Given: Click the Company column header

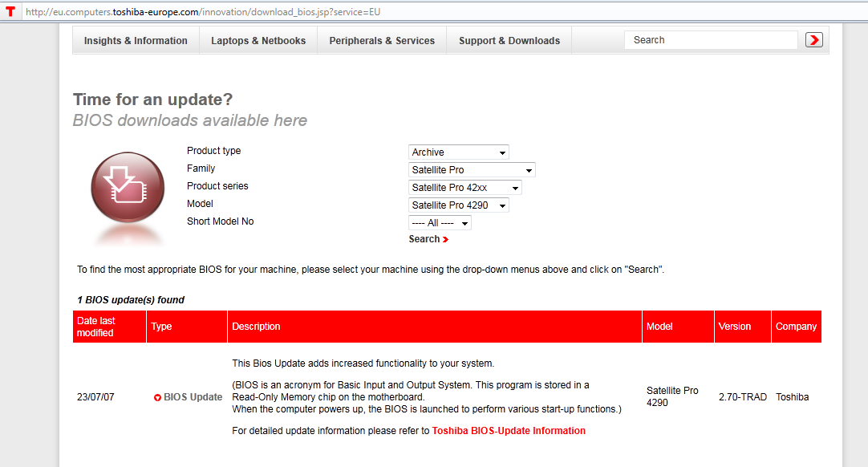Looking at the screenshot, I should tap(796, 327).
